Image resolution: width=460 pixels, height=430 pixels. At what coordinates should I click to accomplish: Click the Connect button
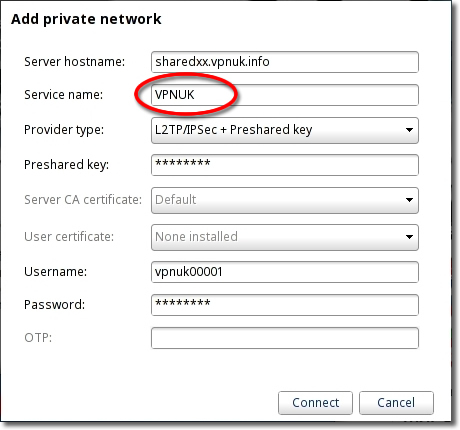click(315, 403)
